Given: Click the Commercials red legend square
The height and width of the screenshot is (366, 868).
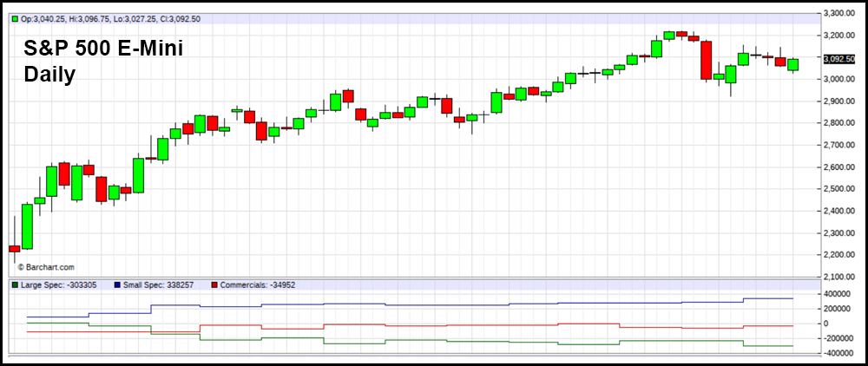Looking at the screenshot, I should [x=214, y=285].
